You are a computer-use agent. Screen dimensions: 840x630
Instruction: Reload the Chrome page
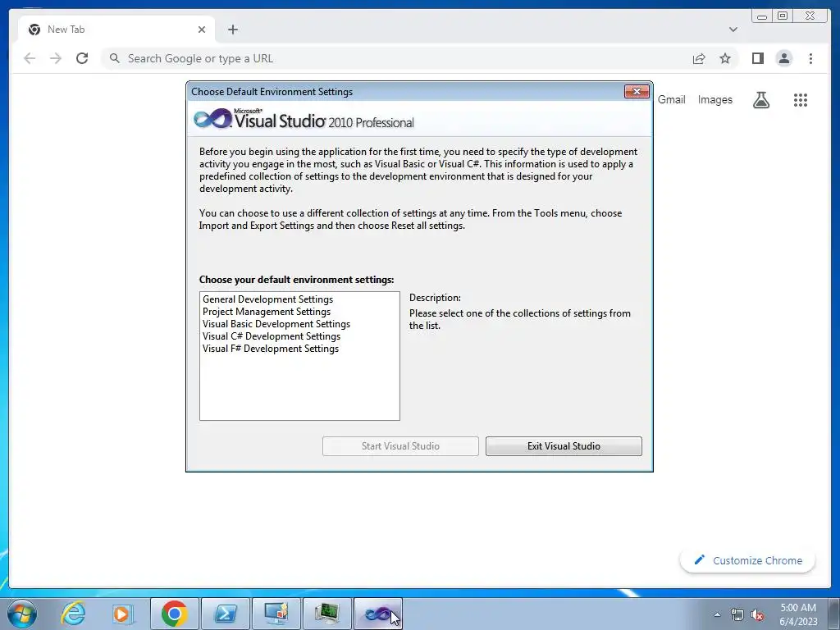[82, 58]
